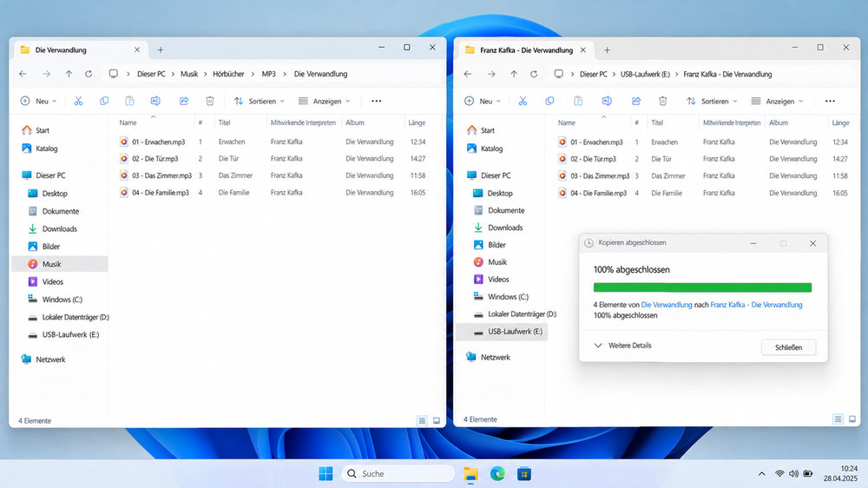Click the green copy progress bar
868x488 pixels.
pyautogui.click(x=702, y=287)
